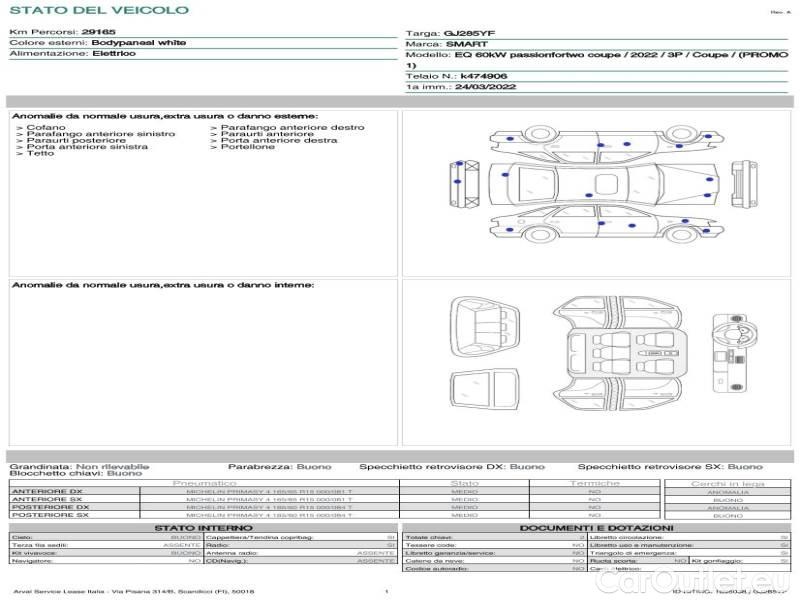Select the end-view car diagram at left of exterior panel
800x600 pixels.
point(460,184)
